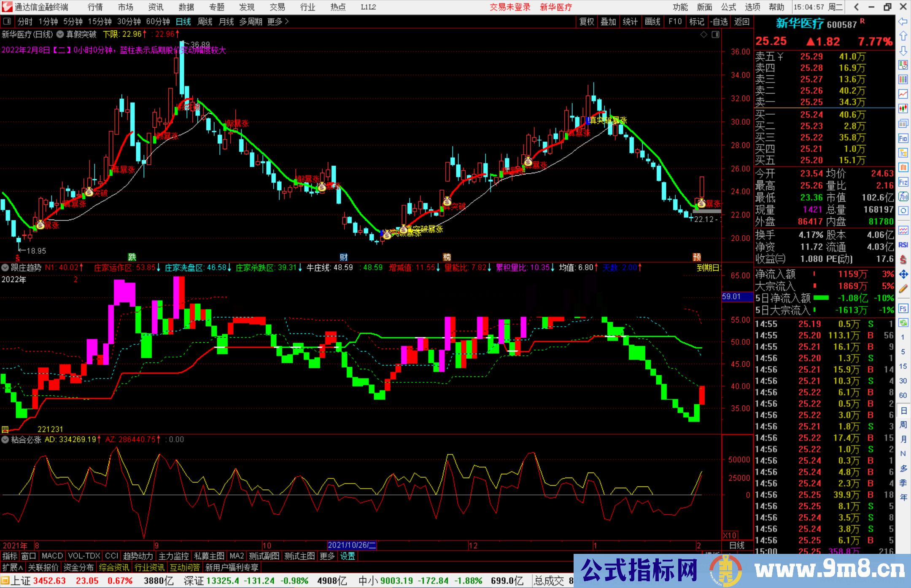
Task: Expand the 更多 period options
Action: tap(278, 21)
